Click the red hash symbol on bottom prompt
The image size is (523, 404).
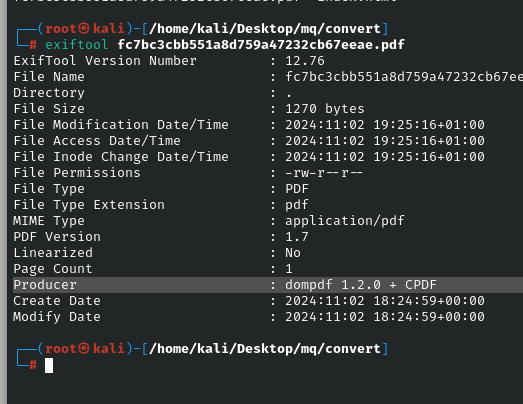pyautogui.click(x=33, y=365)
